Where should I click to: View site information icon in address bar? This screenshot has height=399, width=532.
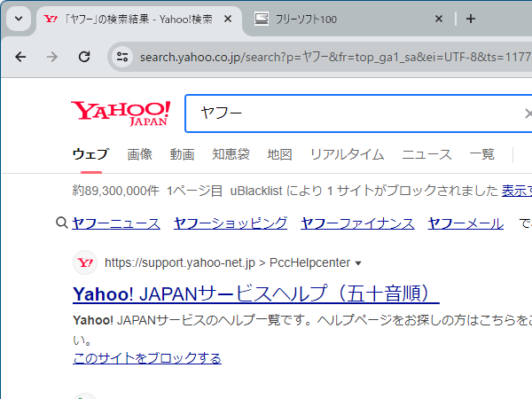tap(122, 57)
